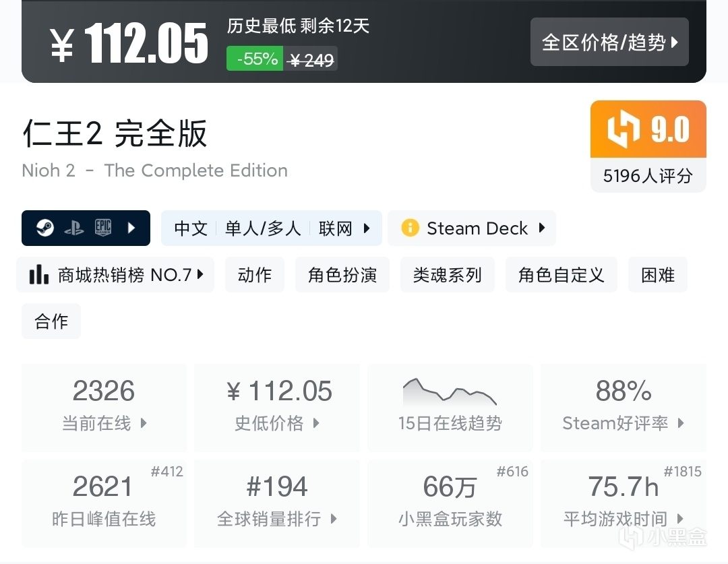Select the 角色自定义 tag
The width and height of the screenshot is (728, 564).
tap(562, 275)
